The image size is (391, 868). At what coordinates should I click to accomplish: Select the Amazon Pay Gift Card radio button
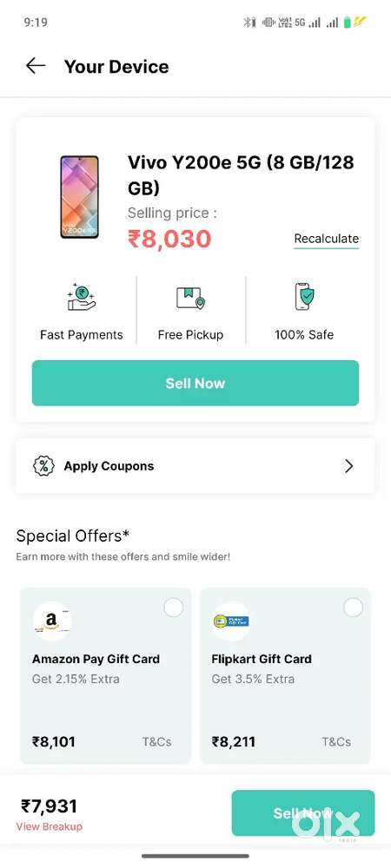pos(174,608)
